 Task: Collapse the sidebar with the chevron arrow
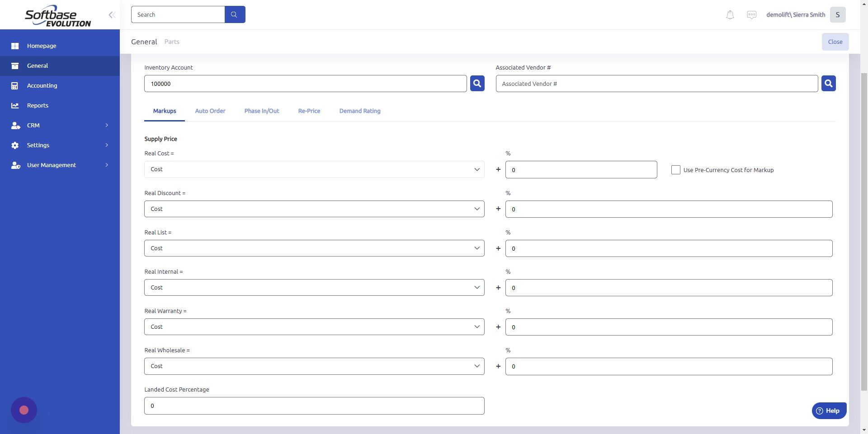[x=112, y=14]
